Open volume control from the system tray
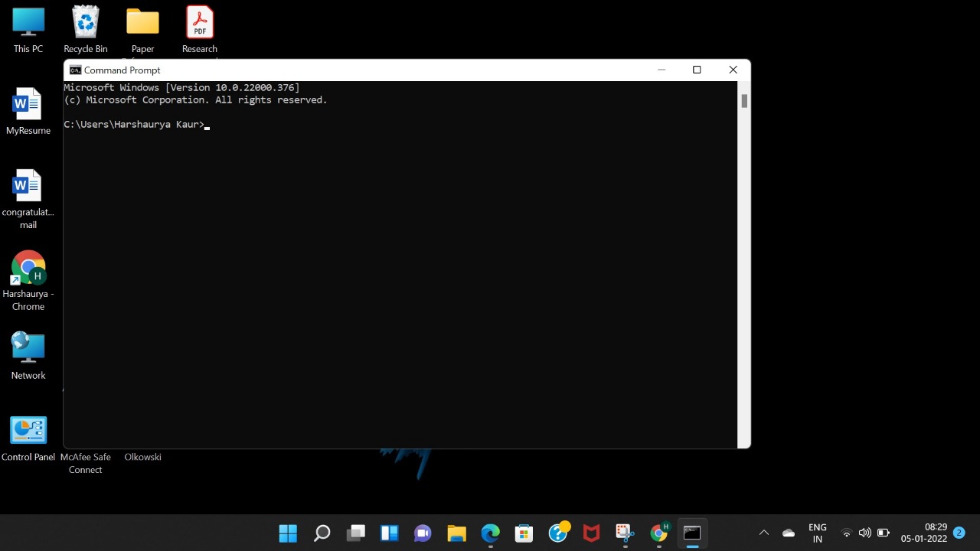This screenshot has width=980, height=551. [865, 533]
